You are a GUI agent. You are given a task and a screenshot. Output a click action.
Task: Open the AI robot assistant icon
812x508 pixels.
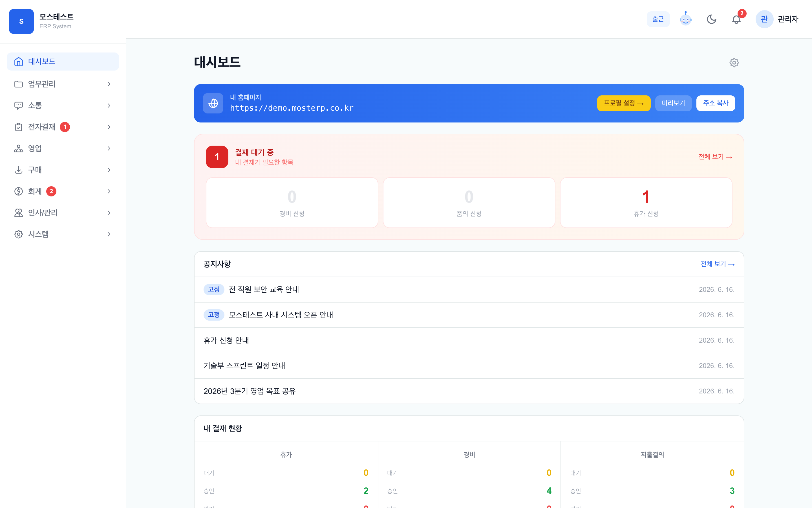tap(685, 19)
